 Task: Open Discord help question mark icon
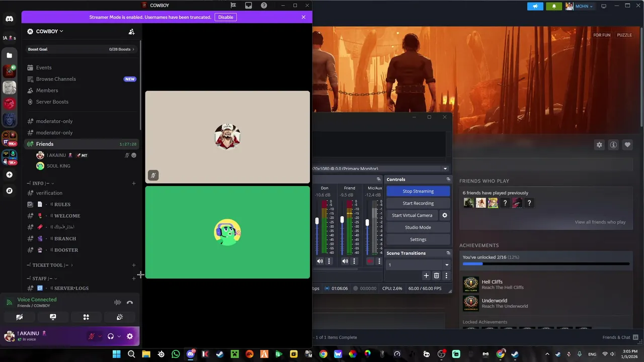click(x=264, y=6)
